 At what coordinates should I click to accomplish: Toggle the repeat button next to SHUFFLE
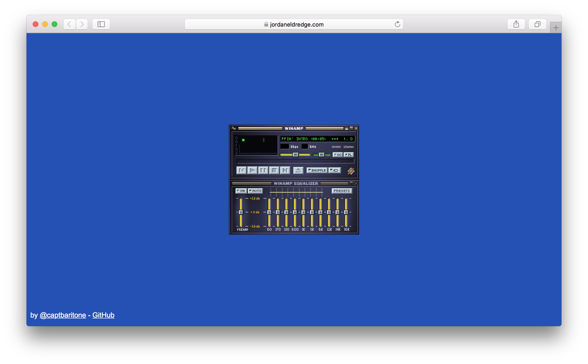335,170
